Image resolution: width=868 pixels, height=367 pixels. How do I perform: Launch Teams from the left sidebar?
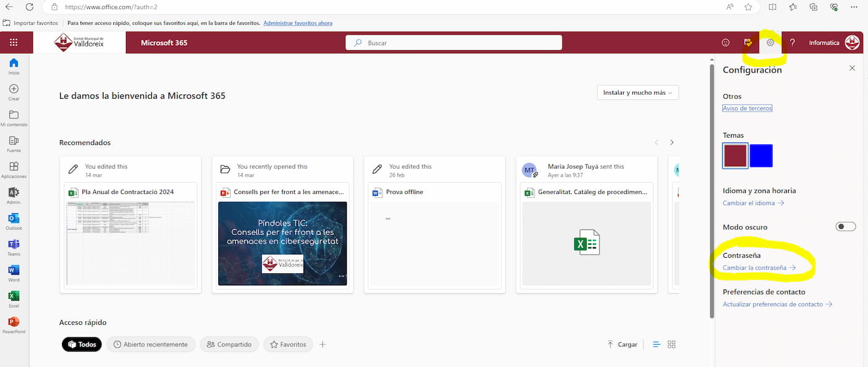tap(14, 244)
